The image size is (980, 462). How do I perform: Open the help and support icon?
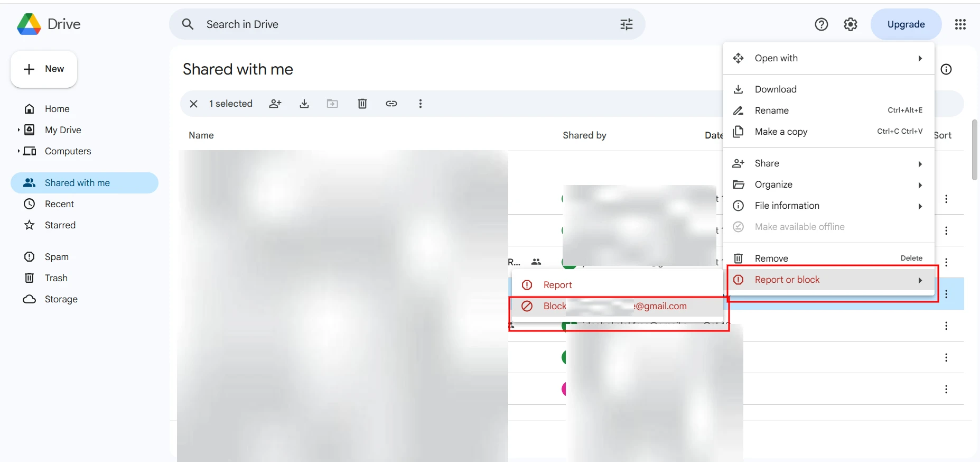821,24
